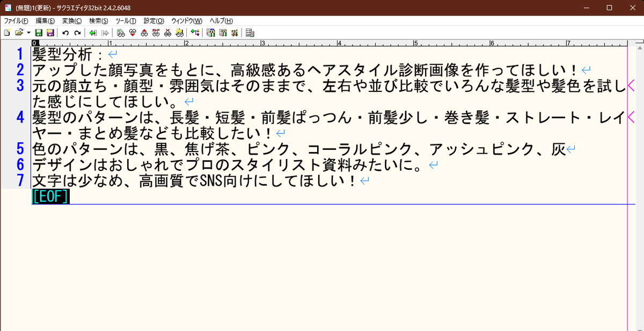
Task: Open the 編集(E) menu
Action: (45, 21)
